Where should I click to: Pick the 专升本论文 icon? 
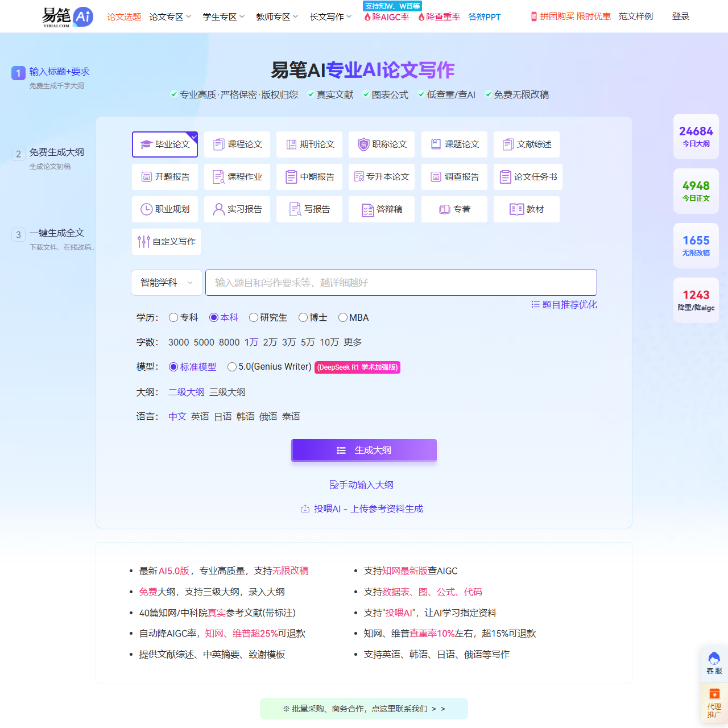[x=359, y=177]
